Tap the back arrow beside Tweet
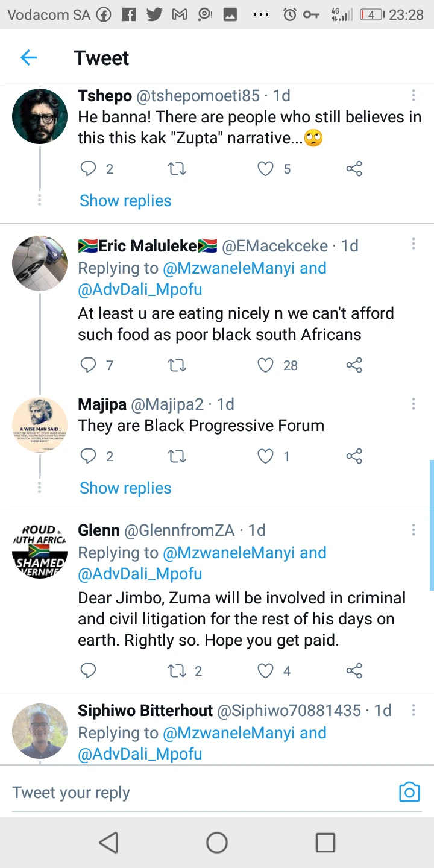The image size is (434, 868). (x=28, y=58)
